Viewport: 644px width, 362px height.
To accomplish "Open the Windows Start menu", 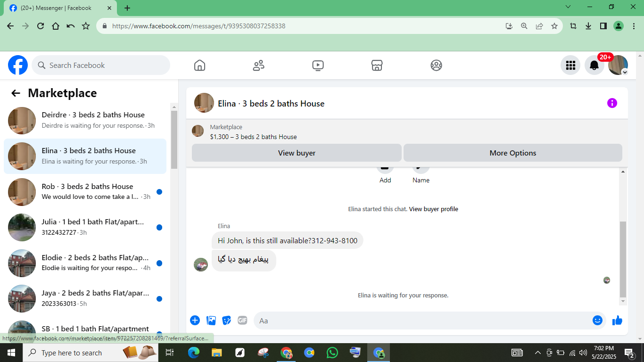I will click(11, 353).
